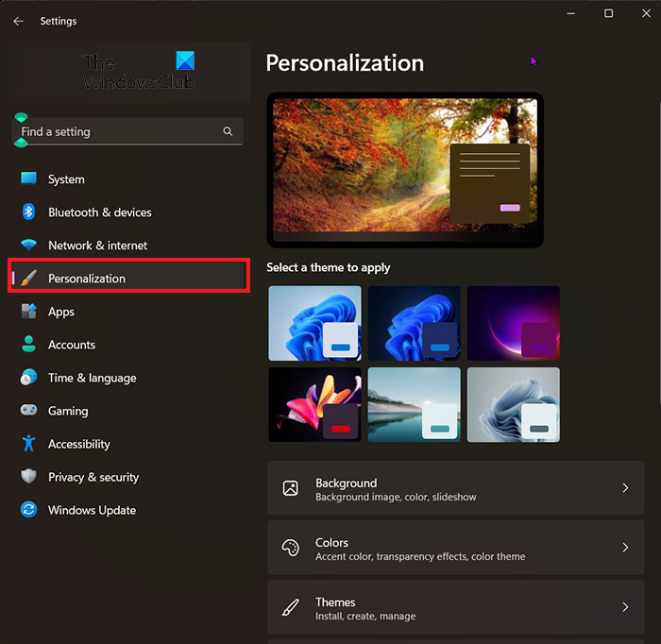Image resolution: width=661 pixels, height=644 pixels.
Task: Click the Bluetooth & devices icon
Action: click(28, 212)
